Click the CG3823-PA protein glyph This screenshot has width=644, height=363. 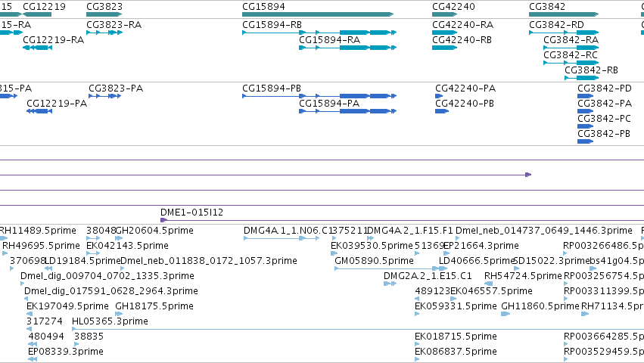point(104,96)
